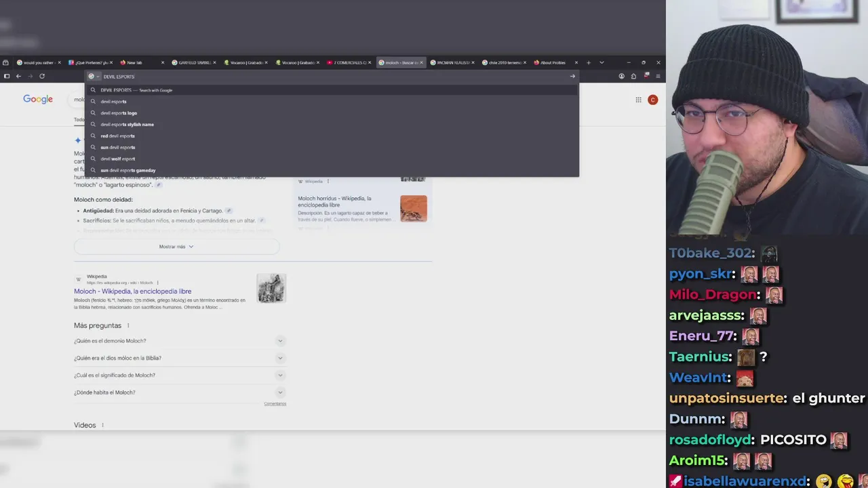The image size is (868, 488).
Task: Close the 'New tab' tab
Action: [163, 62]
